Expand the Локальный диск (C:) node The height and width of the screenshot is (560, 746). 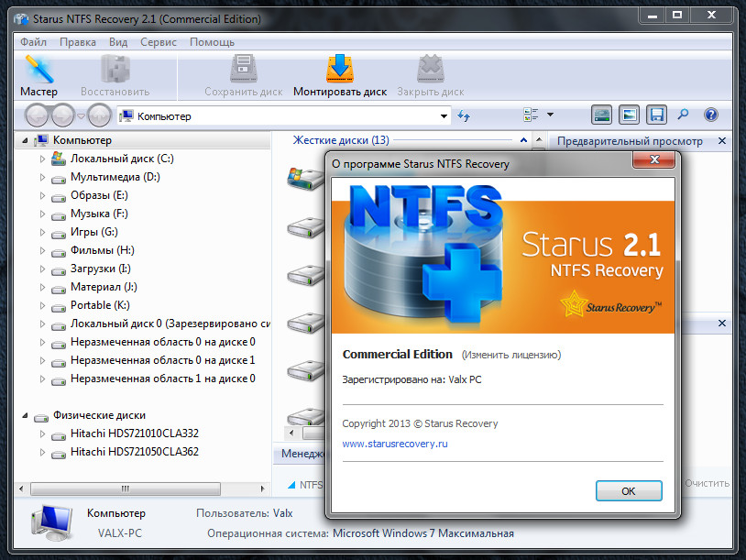(x=42, y=159)
